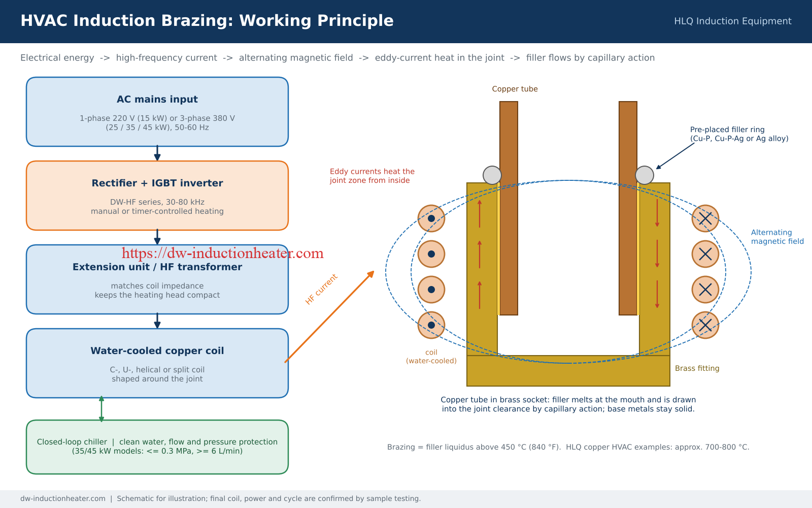Click the 'AC mains input' heading
Image resolution: width=812 pixels, height=508 pixels.
tap(157, 100)
